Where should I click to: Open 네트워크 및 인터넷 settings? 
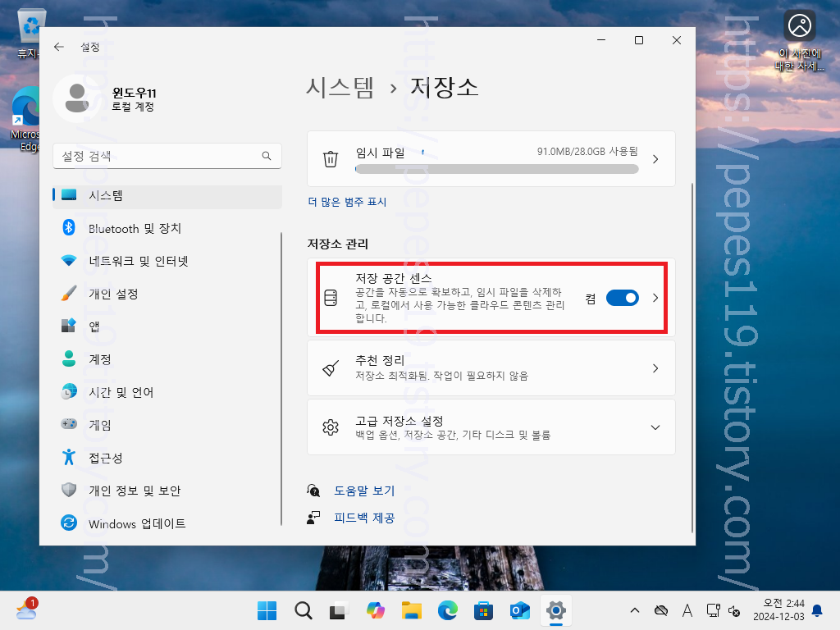click(x=167, y=261)
